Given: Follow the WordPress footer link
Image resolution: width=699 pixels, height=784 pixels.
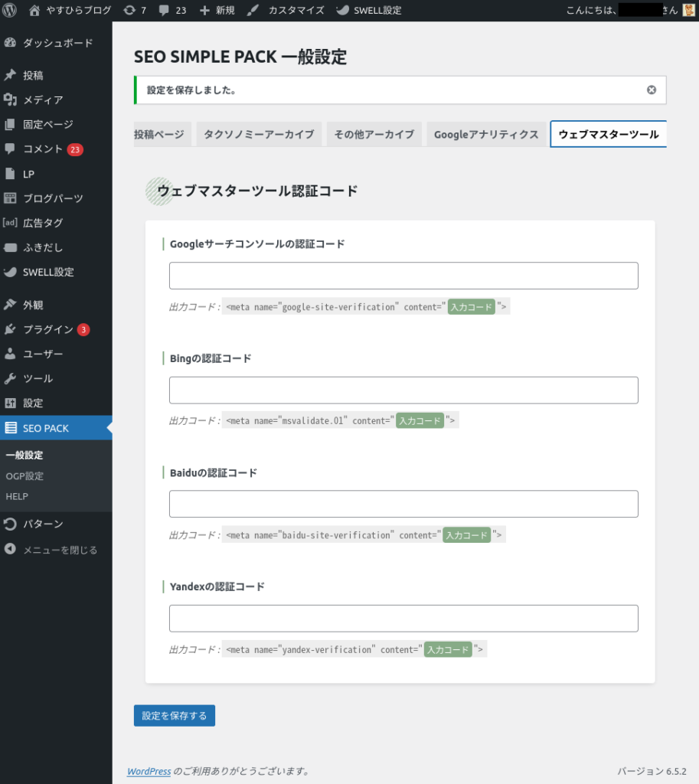Looking at the screenshot, I should (x=149, y=771).
